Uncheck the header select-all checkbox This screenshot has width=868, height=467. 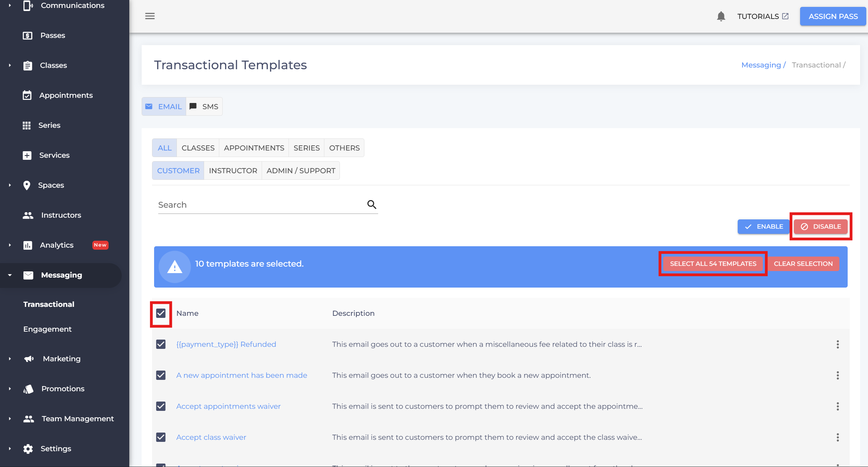161,313
